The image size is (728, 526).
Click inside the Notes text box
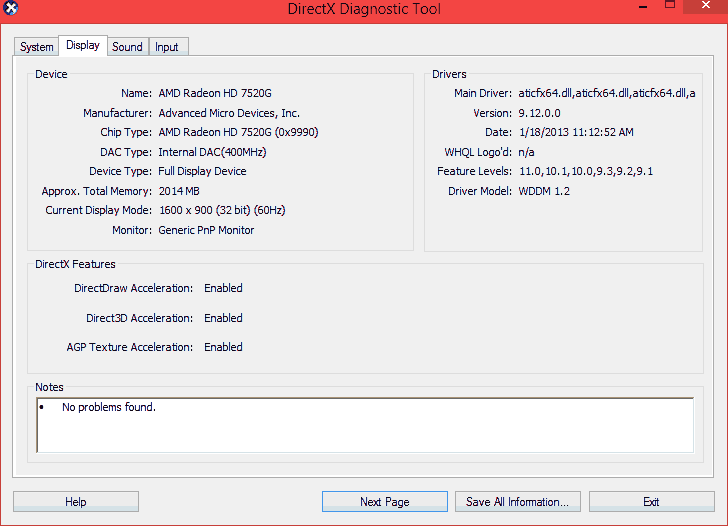pos(365,425)
